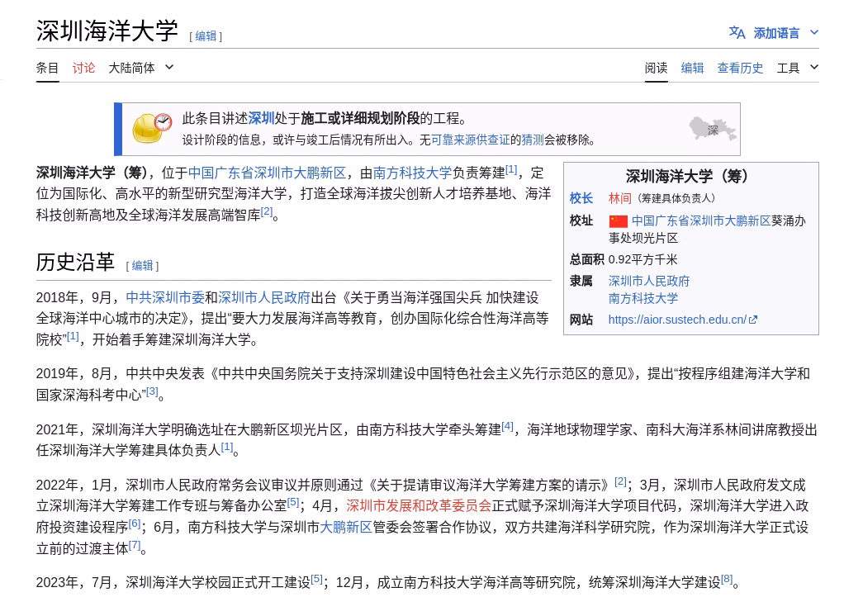Open the 林间 red link in infobox
The width and height of the screenshot is (844, 616).
coord(619,198)
